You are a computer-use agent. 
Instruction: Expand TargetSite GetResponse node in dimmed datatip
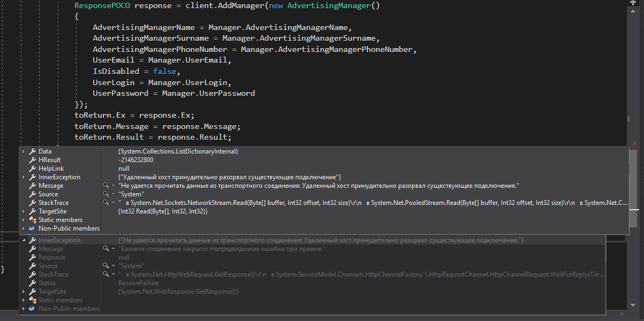coord(24,292)
